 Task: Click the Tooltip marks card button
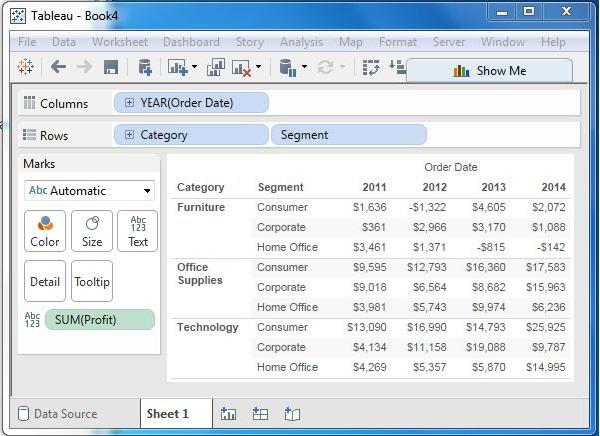(92, 281)
